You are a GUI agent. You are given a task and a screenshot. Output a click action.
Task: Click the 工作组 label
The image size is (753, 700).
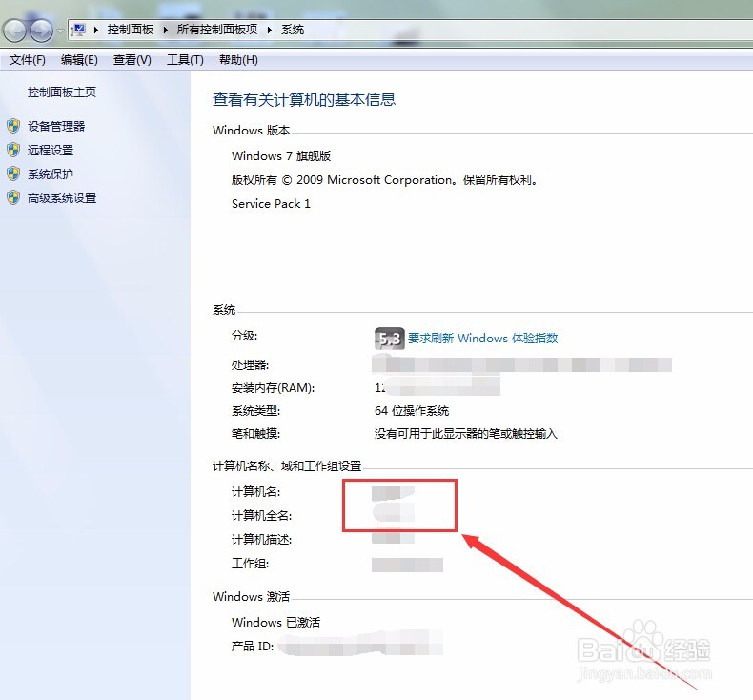click(250, 563)
